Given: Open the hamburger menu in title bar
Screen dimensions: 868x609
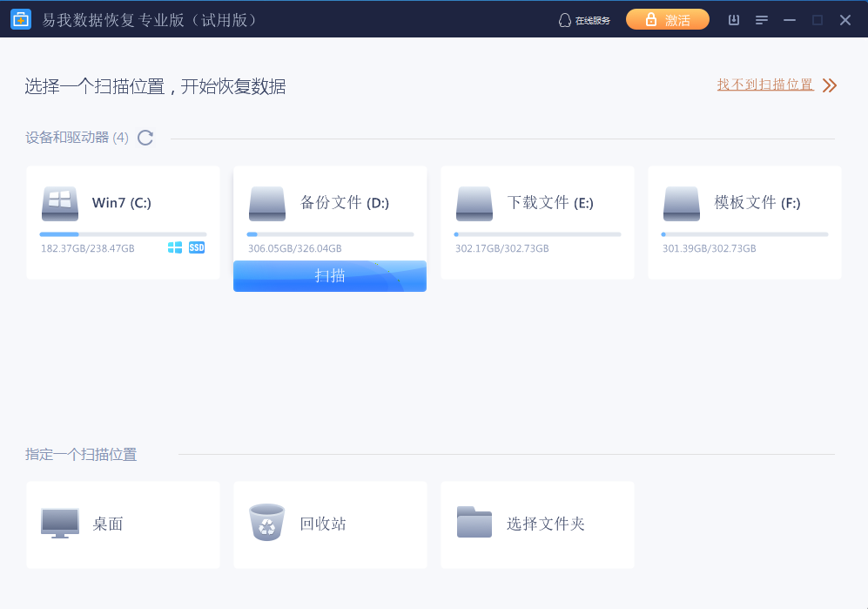Looking at the screenshot, I should coord(764,18).
